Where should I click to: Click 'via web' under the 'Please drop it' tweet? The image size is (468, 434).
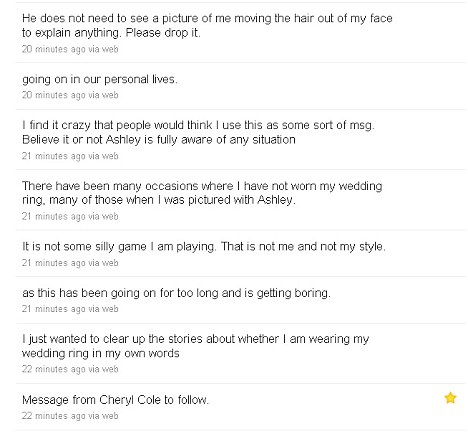click(103, 49)
